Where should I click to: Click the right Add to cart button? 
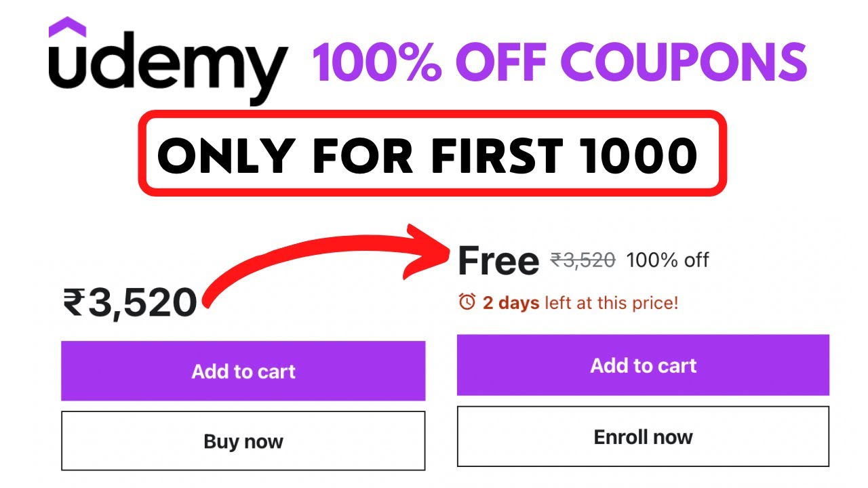643,366
